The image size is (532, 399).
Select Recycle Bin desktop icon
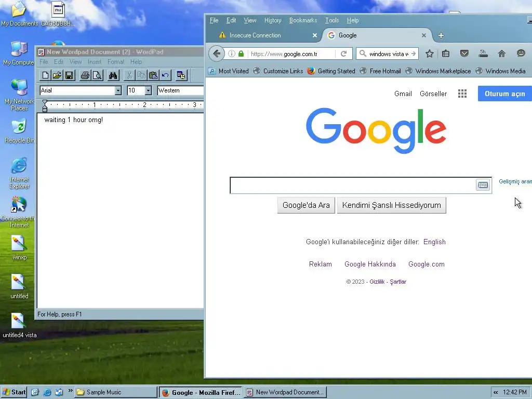pyautogui.click(x=19, y=130)
